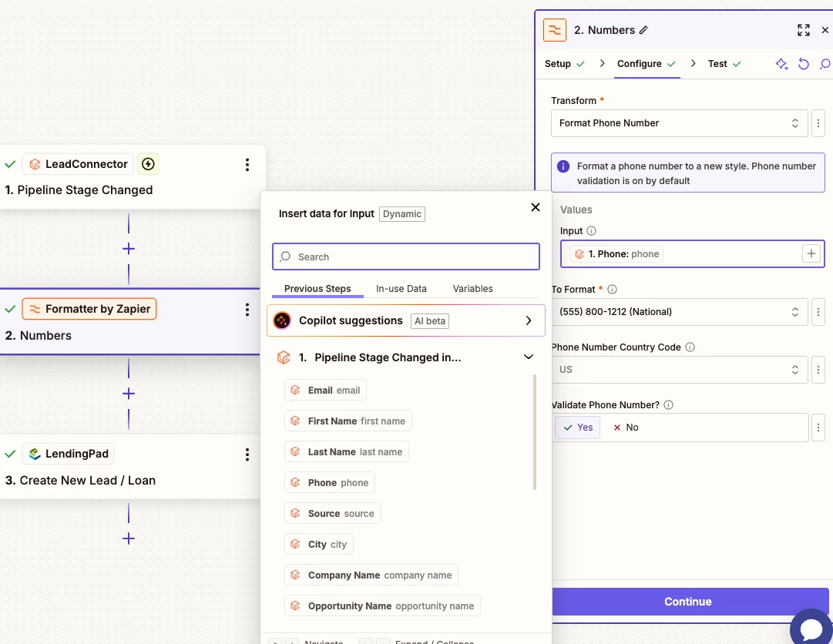Select the LendingPad app badge
The height and width of the screenshot is (644, 833).
[x=69, y=454]
